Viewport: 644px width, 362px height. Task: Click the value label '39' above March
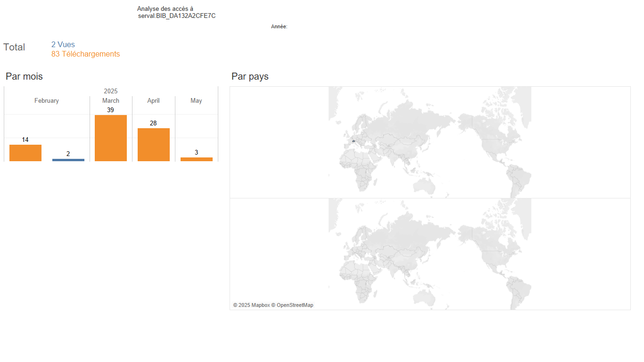coord(110,110)
